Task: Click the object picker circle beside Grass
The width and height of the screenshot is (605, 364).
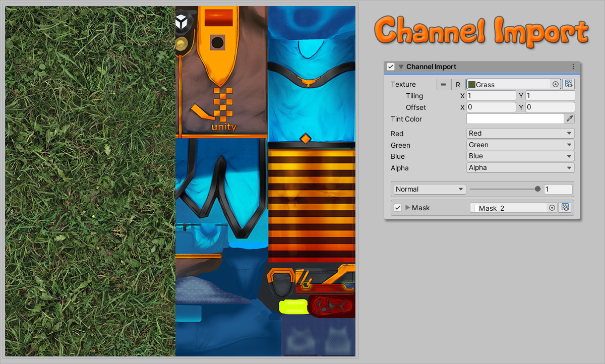Action: 556,84
